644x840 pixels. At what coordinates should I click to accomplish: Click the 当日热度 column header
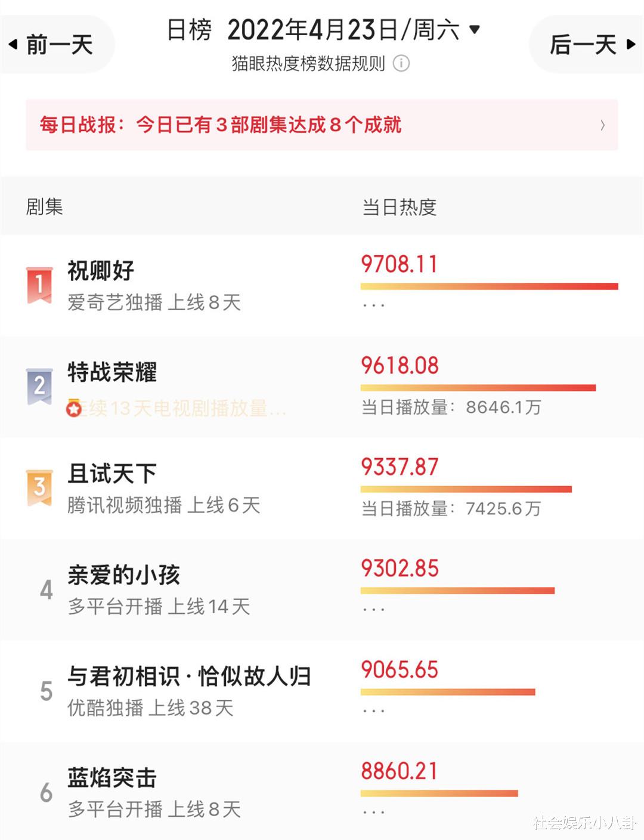pyautogui.click(x=400, y=207)
